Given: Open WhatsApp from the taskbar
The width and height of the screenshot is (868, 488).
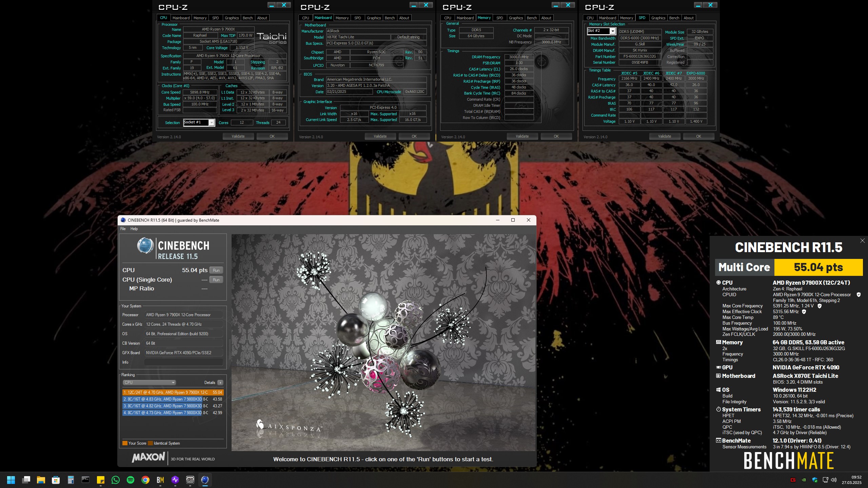Looking at the screenshot, I should click(x=116, y=480).
